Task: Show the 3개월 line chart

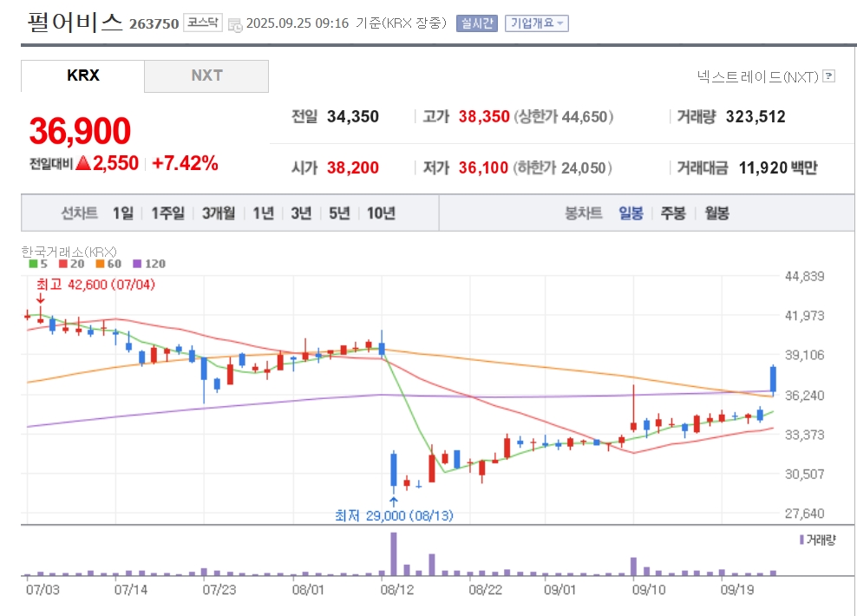Action: (x=219, y=213)
